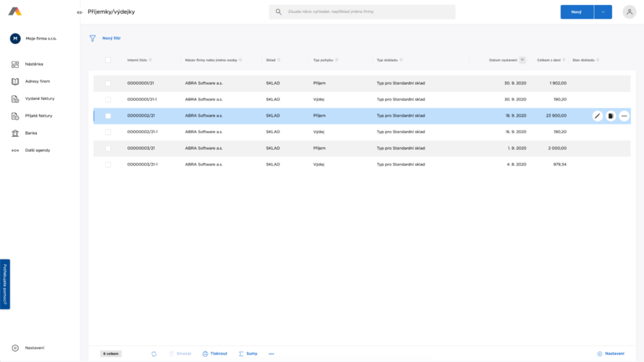Check the box for row 00000001/21
This screenshot has height=362, width=644.
[x=108, y=83]
